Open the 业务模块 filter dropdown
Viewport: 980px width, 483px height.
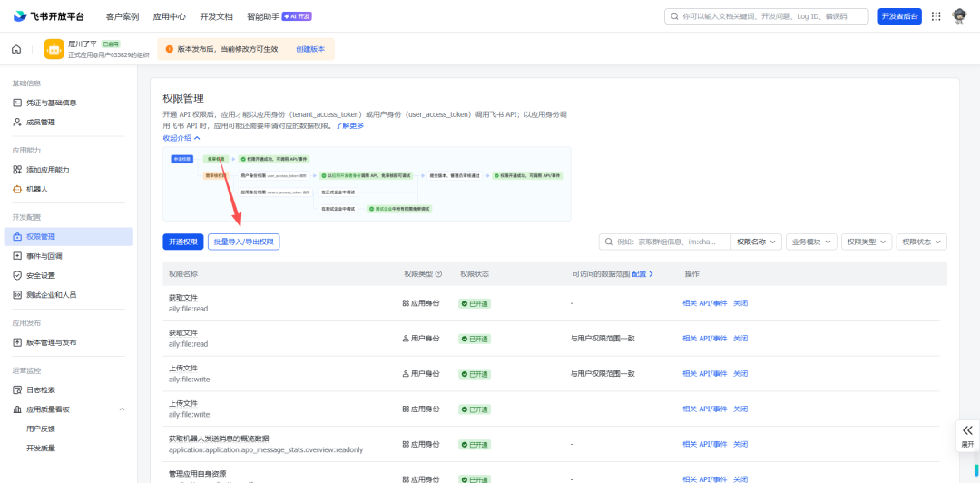click(810, 241)
